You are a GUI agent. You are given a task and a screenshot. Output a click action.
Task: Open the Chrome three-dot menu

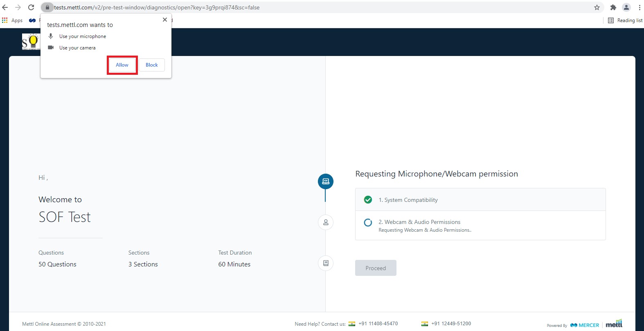[639, 7]
